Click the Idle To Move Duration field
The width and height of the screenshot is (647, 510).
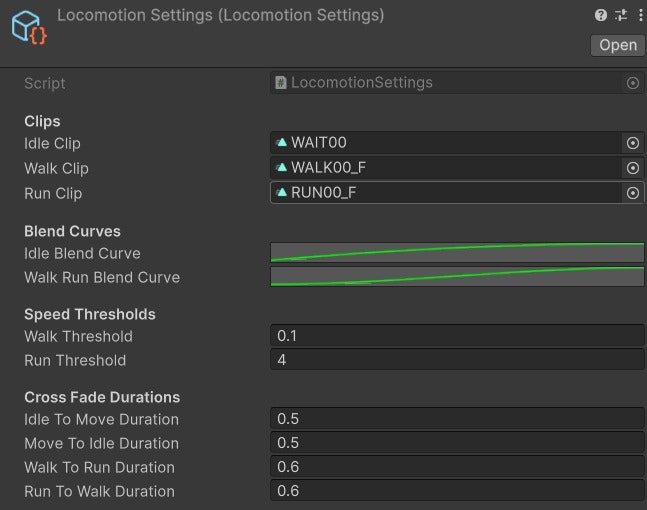click(x=457, y=418)
